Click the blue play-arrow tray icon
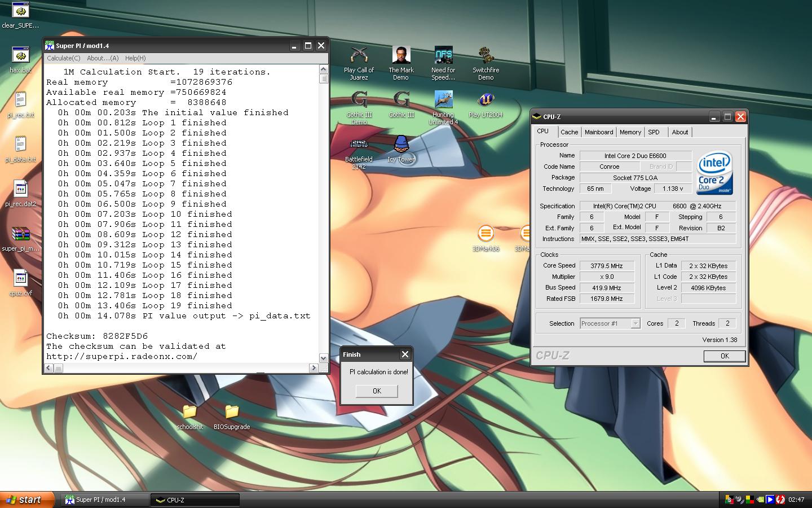Image resolution: width=812 pixels, height=508 pixels. tap(770, 500)
